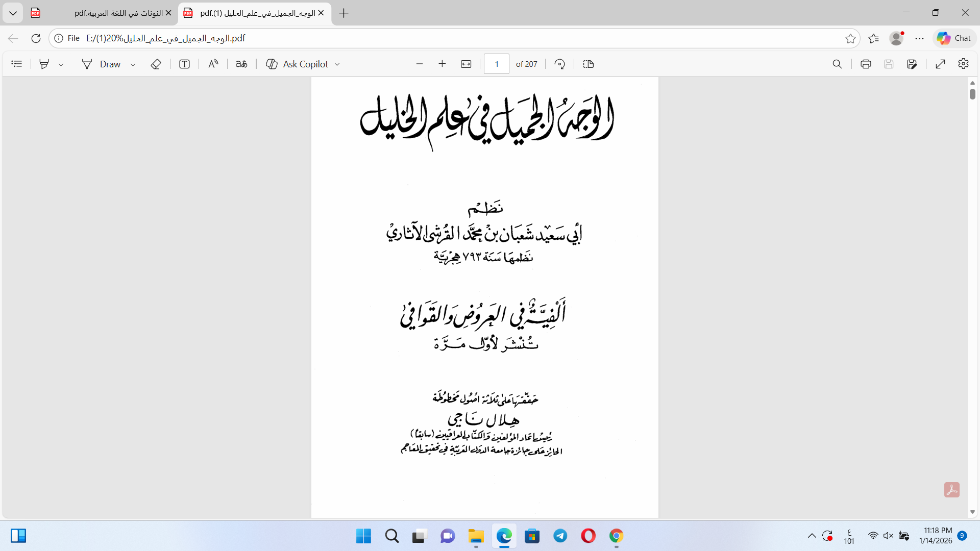Screen dimensions: 980x551
Task: Open notification center with clock
Action: pos(942,536)
